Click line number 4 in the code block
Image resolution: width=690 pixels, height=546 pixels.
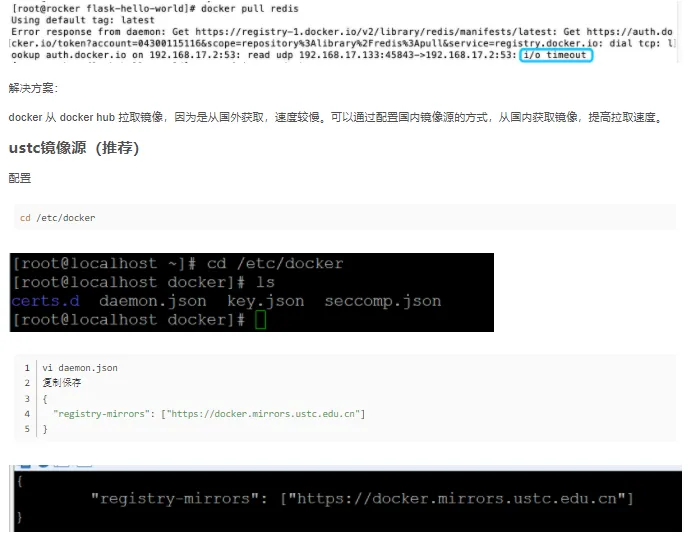(27, 414)
